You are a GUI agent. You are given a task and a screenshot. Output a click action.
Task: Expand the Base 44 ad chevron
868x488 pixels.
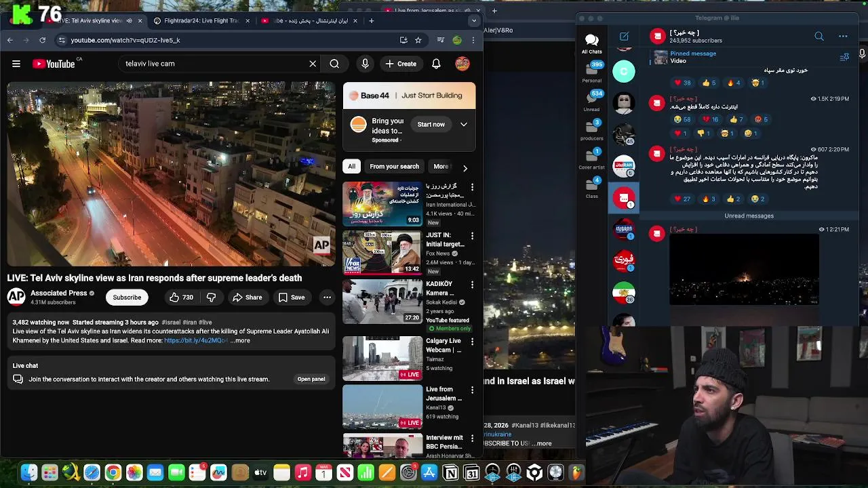tap(464, 125)
